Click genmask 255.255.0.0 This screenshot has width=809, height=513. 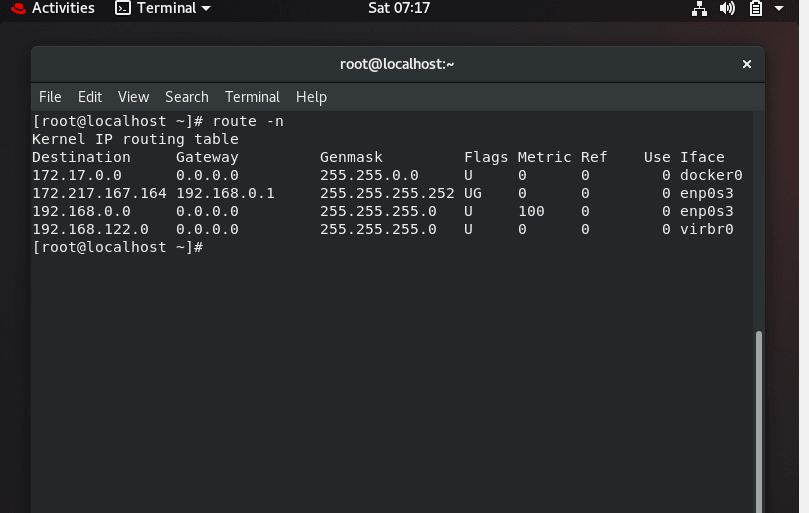tap(369, 175)
